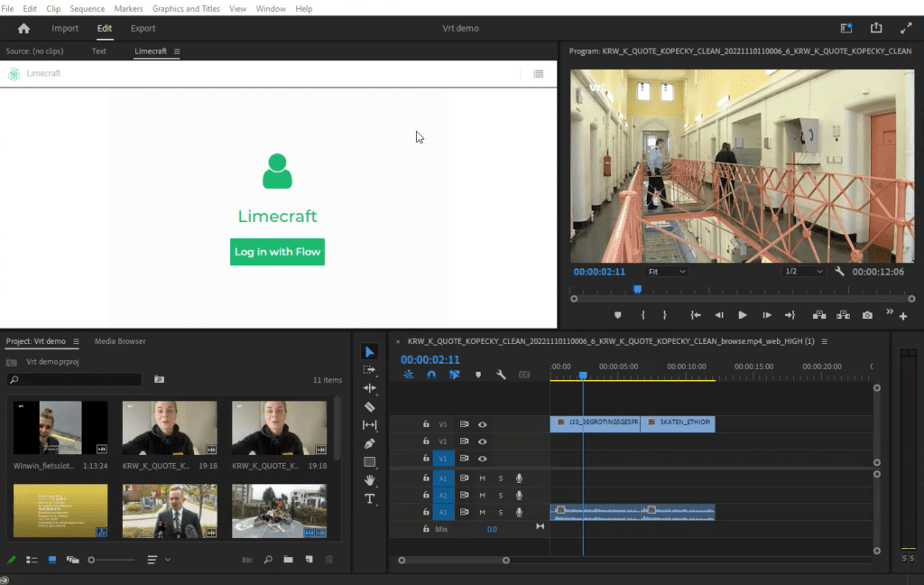Go to In point button
Screen dimensions: 924x585
[696, 315]
